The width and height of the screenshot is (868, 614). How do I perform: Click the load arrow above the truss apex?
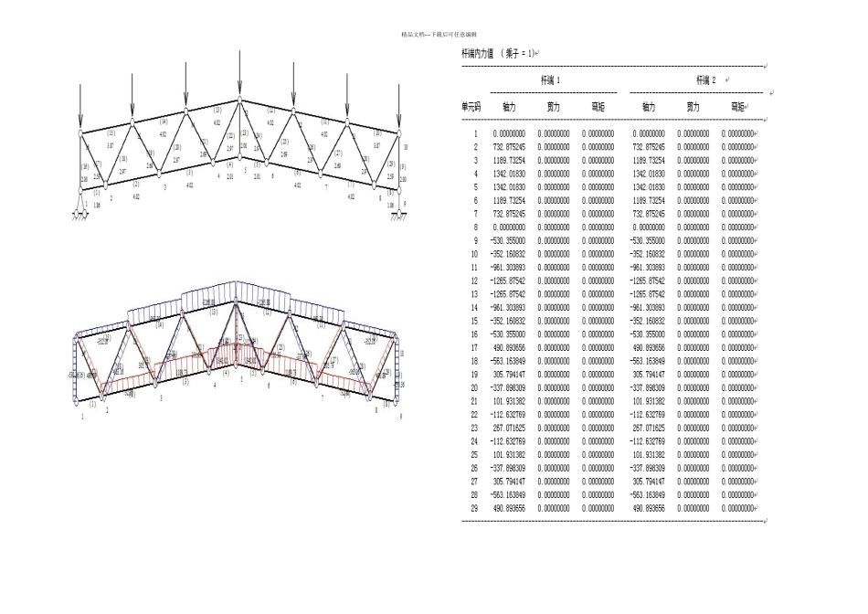tap(239, 72)
